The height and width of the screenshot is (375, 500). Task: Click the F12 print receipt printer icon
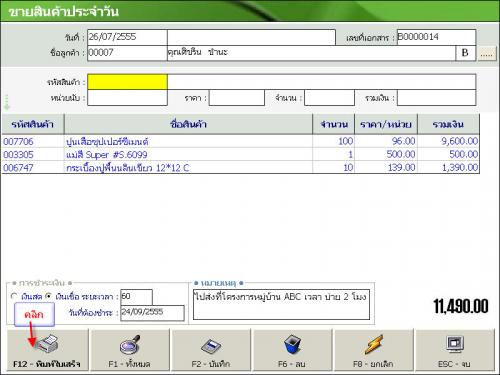point(47,343)
